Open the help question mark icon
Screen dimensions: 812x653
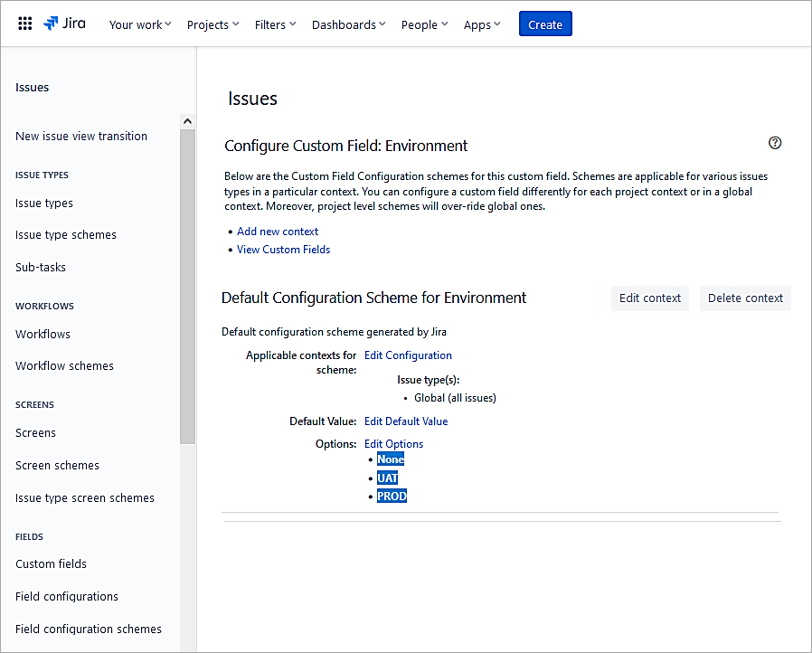click(x=774, y=143)
